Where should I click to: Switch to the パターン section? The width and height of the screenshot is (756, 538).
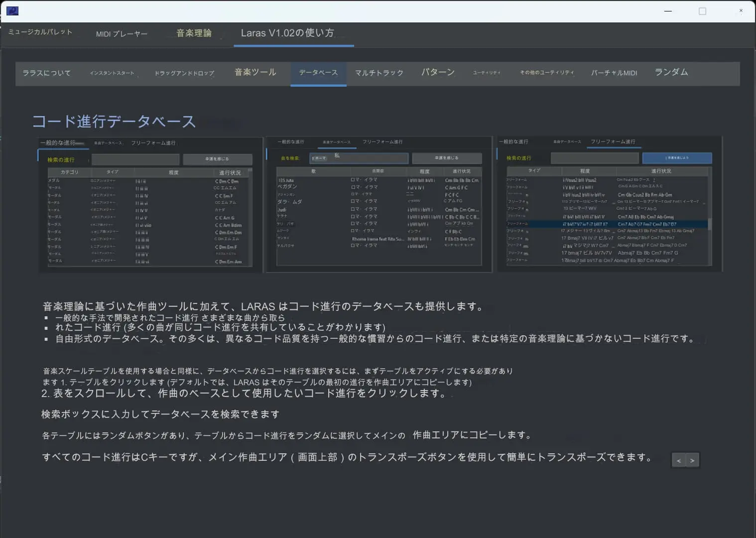(x=438, y=72)
